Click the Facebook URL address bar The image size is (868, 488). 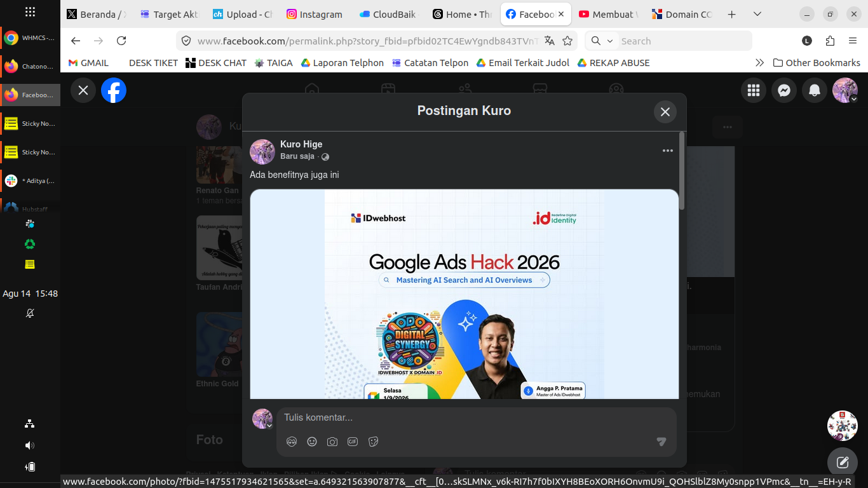click(367, 41)
